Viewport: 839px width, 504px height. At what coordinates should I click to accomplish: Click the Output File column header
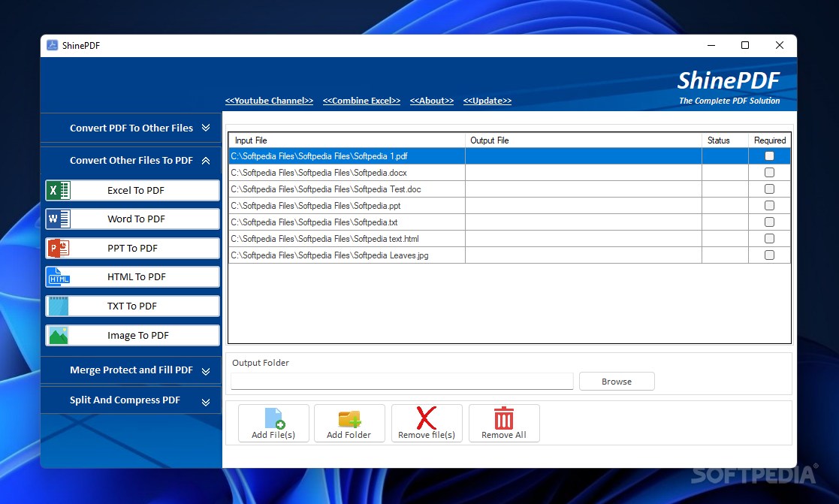(583, 140)
